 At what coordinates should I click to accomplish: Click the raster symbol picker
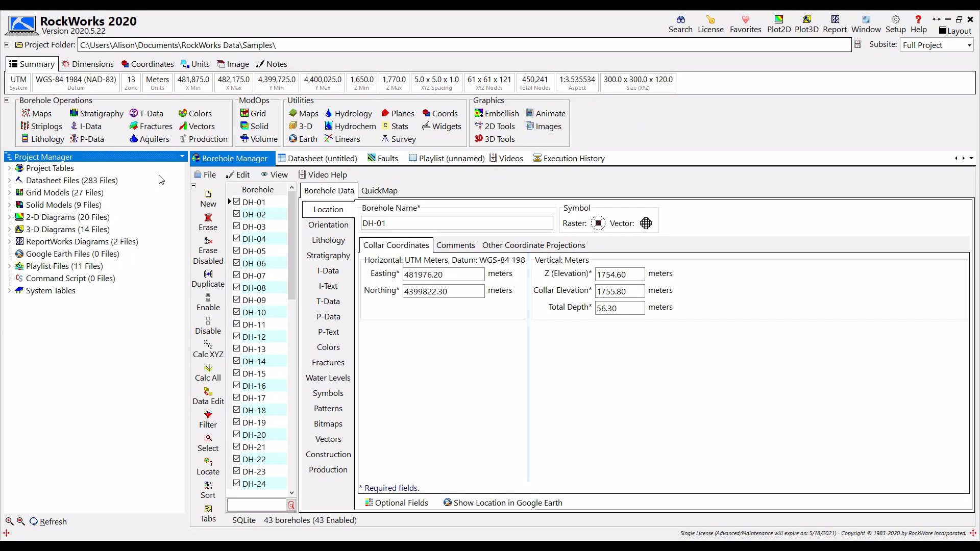point(598,223)
